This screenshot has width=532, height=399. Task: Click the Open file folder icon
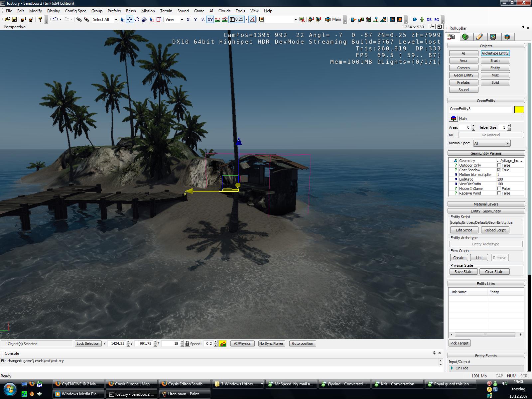pos(7,20)
